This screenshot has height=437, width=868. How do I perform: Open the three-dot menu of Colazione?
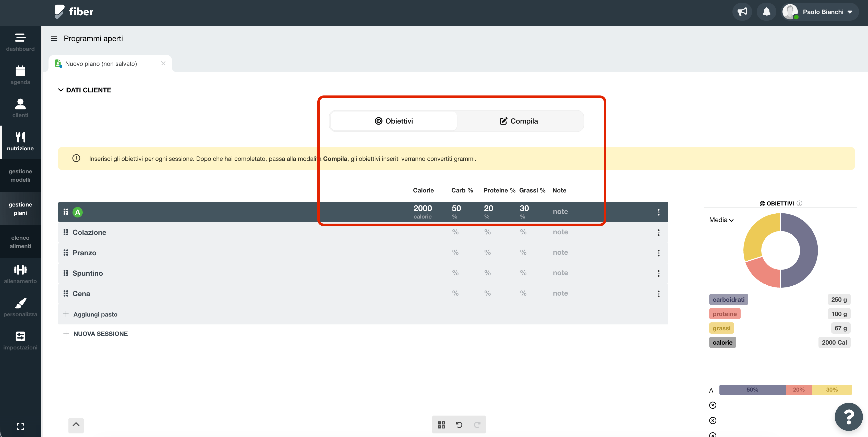tap(658, 233)
